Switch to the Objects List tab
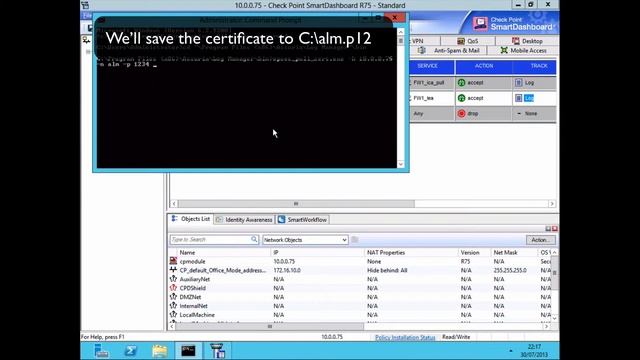The width and height of the screenshot is (640, 360). [x=191, y=219]
